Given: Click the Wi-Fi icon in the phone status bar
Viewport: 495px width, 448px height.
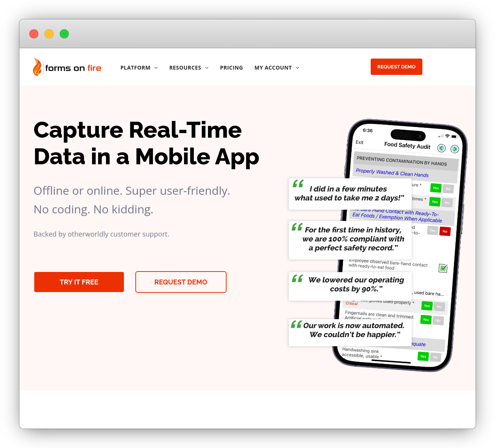Looking at the screenshot, I should tap(447, 136).
